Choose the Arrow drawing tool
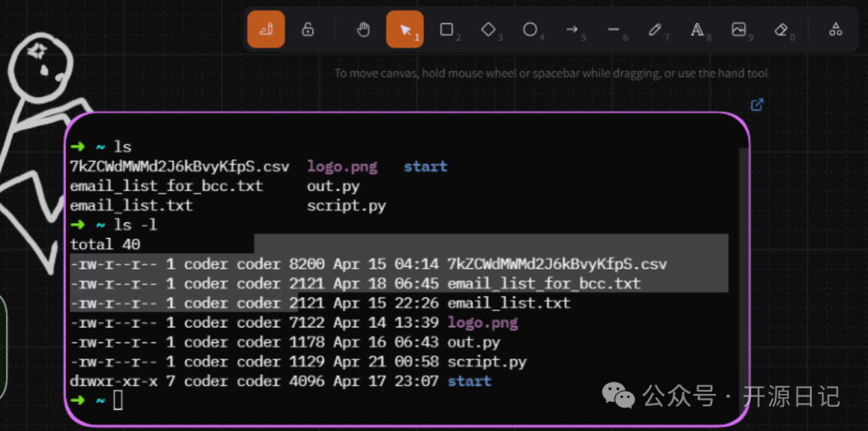 tap(572, 30)
